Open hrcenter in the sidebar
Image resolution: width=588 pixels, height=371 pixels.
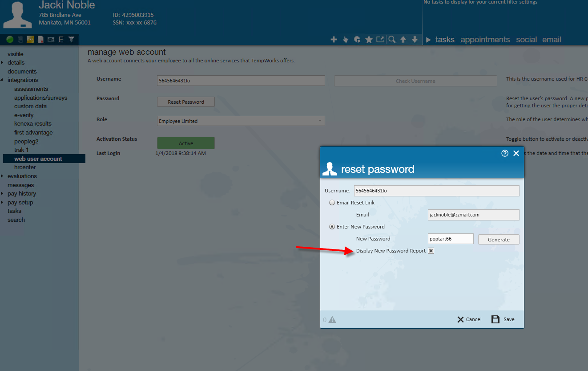pyautogui.click(x=25, y=167)
